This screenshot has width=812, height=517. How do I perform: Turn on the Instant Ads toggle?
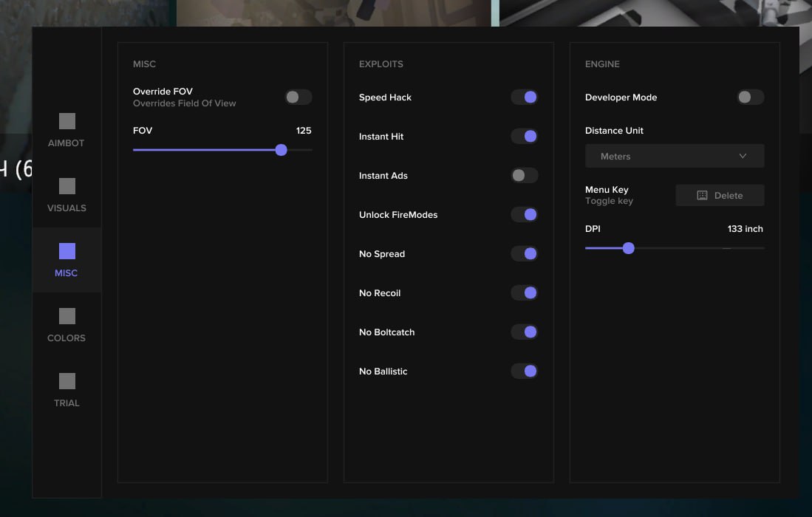[524, 176]
